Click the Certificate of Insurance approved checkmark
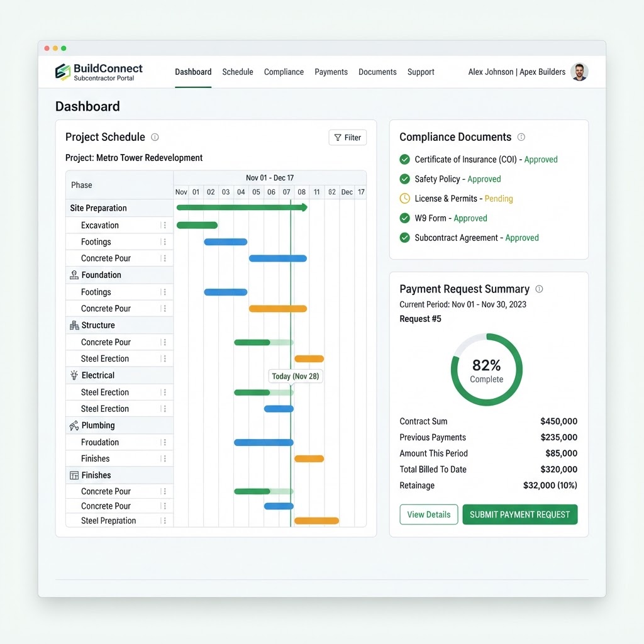Image resolution: width=644 pixels, height=644 pixels. point(404,159)
